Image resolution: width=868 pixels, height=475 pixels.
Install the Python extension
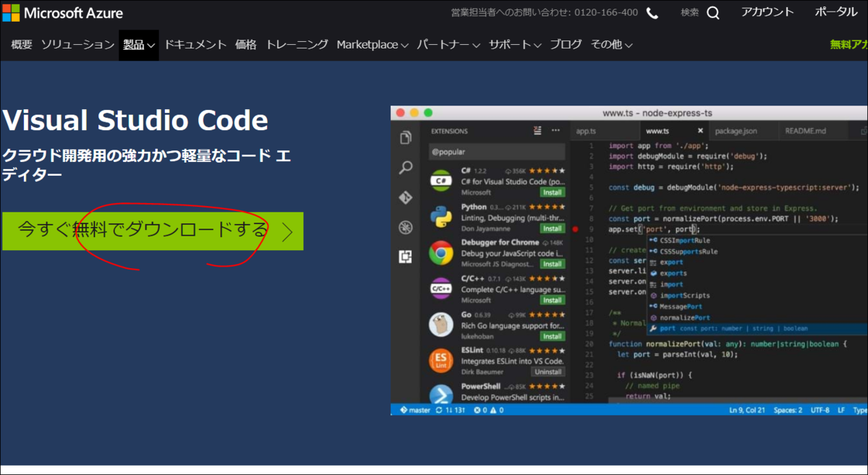pos(552,228)
